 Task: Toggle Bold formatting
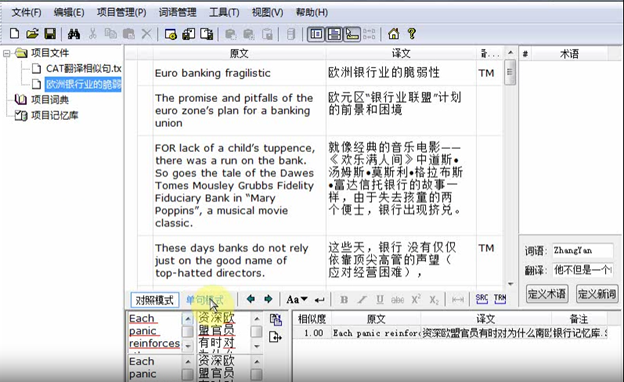[344, 300]
